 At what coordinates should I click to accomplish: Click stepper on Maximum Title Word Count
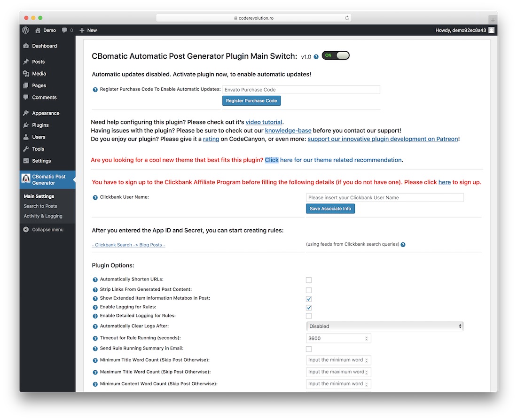366,372
